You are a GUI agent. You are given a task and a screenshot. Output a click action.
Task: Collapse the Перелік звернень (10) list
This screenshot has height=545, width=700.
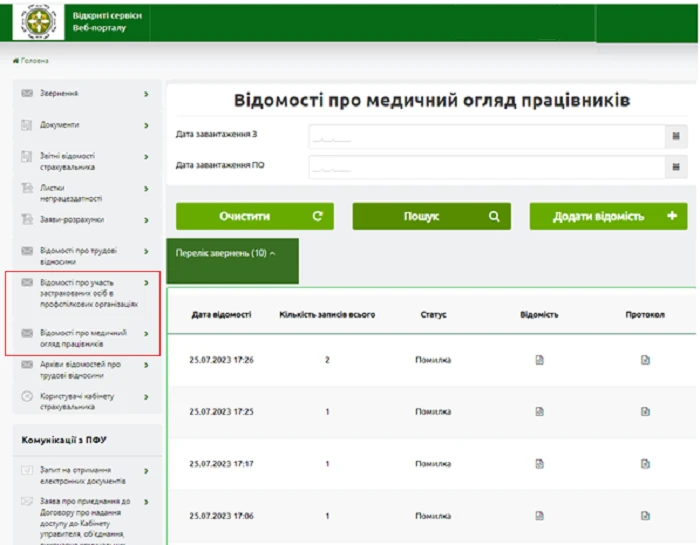[x=232, y=261]
